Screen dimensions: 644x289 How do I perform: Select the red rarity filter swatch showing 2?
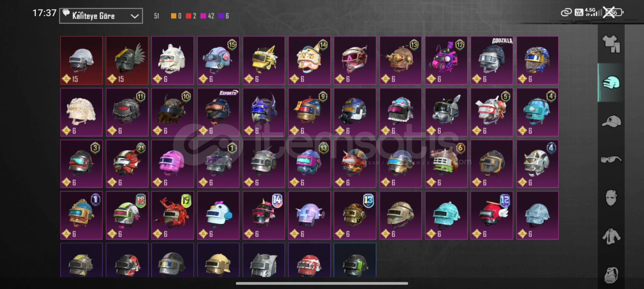tap(191, 16)
